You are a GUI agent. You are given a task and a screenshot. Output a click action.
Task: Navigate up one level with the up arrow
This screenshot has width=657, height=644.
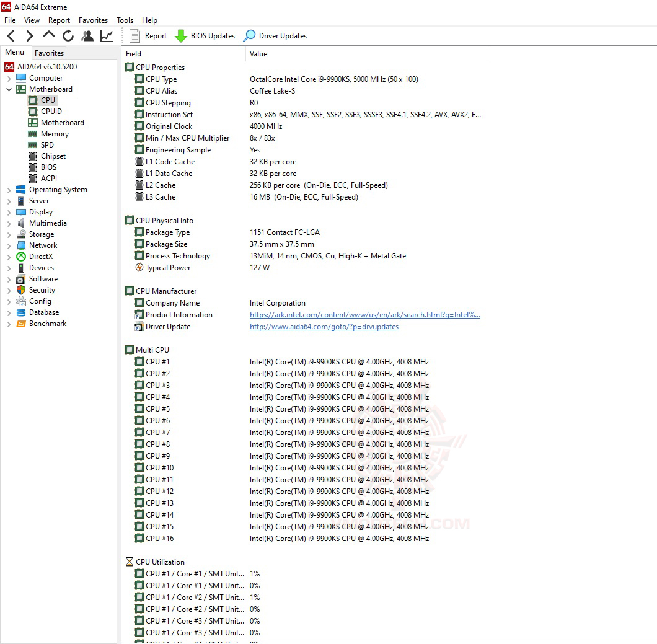pos(49,35)
